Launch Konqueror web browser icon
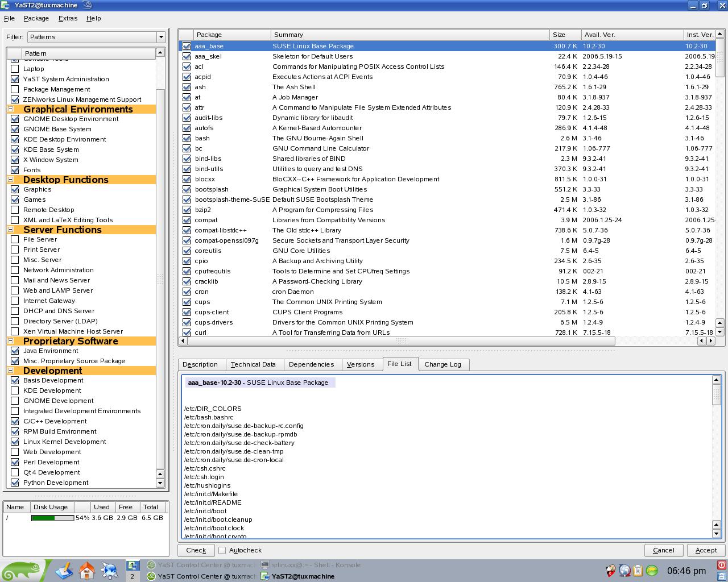The height and width of the screenshot is (582, 728). coord(109,570)
